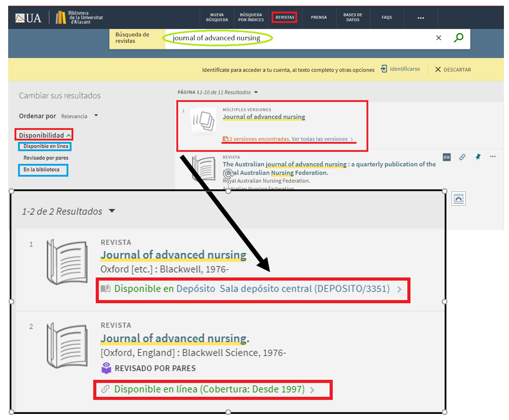The height and width of the screenshot is (420, 509).
Task: Expand the Página 1-10 results dropdown
Action: [x=256, y=93]
